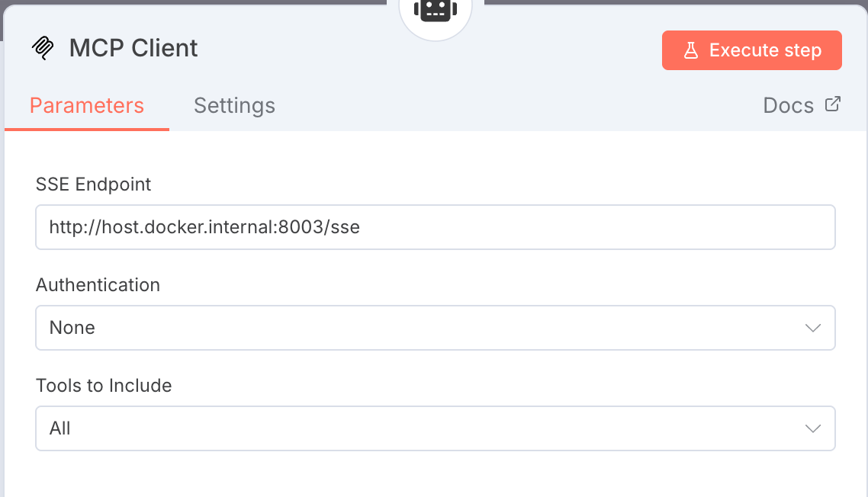Expand the Tools to Include chevron arrow

tap(812, 428)
